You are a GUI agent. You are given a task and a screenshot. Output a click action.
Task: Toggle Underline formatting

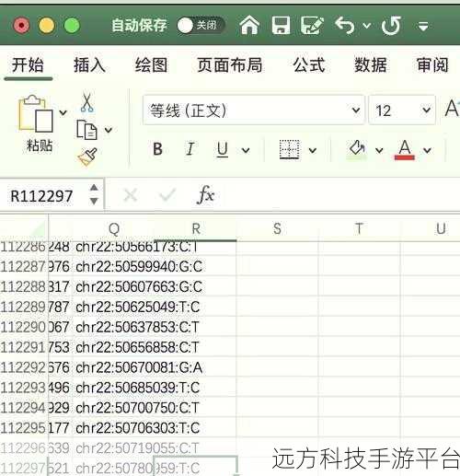(x=223, y=149)
